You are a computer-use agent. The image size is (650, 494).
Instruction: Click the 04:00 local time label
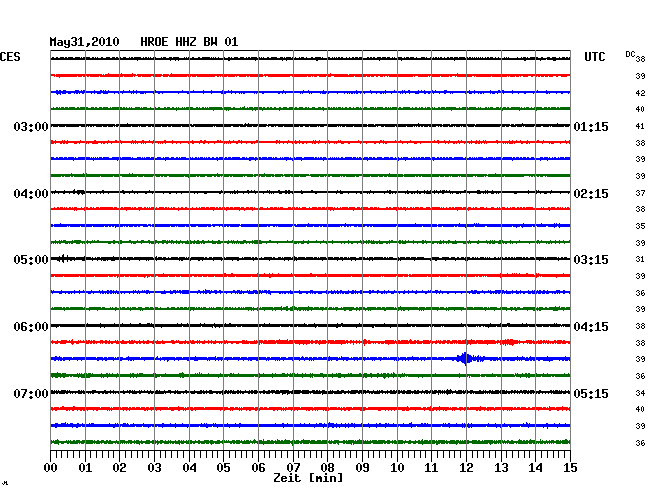click(x=31, y=194)
